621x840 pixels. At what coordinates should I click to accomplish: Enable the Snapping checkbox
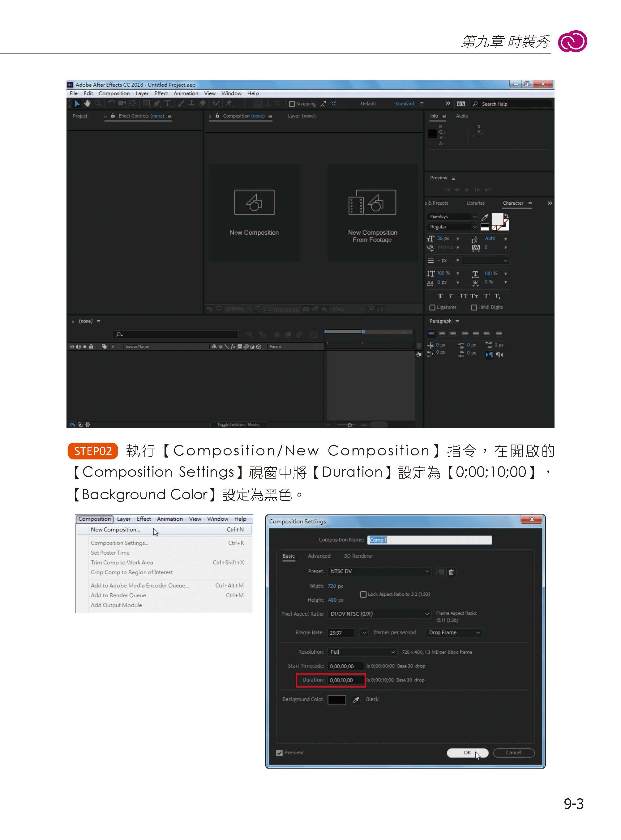[x=292, y=104]
